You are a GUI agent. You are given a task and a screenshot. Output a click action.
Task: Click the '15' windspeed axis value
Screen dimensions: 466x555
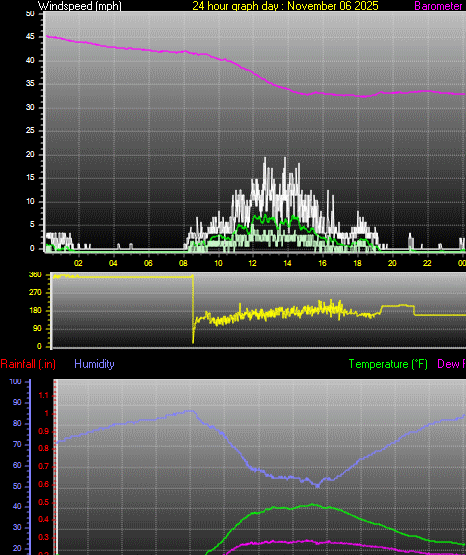click(30, 178)
